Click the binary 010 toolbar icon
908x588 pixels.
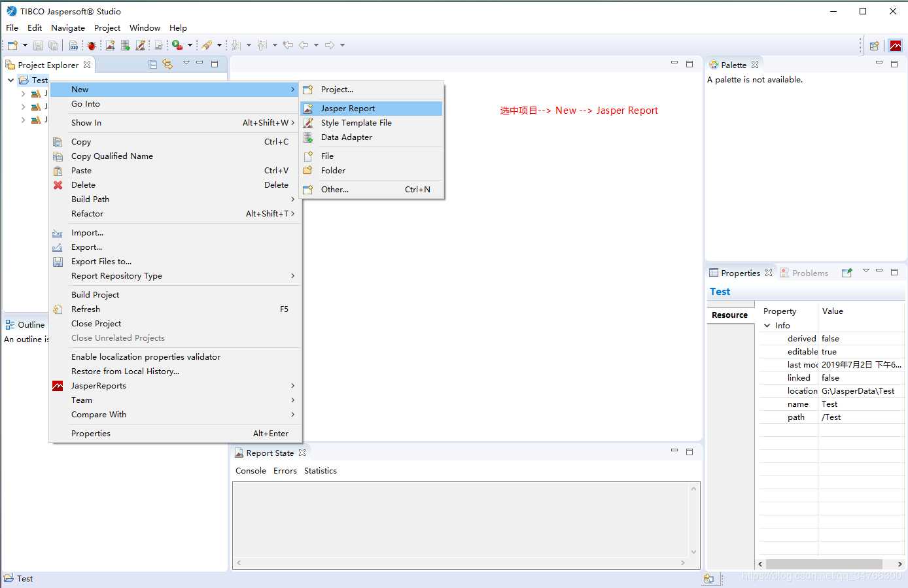(x=73, y=45)
